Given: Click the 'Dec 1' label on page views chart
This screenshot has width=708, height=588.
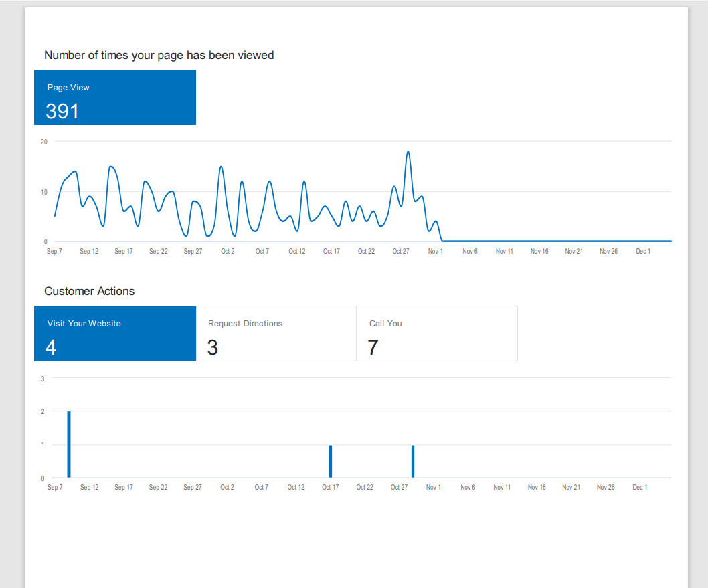Looking at the screenshot, I should click(x=643, y=251).
